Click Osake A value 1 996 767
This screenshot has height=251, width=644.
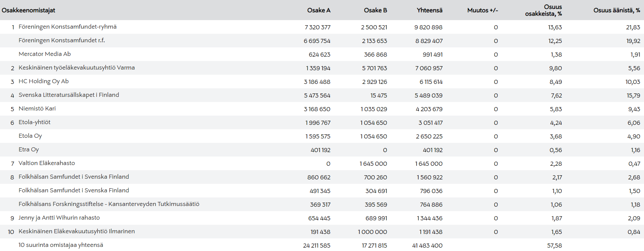318,123
